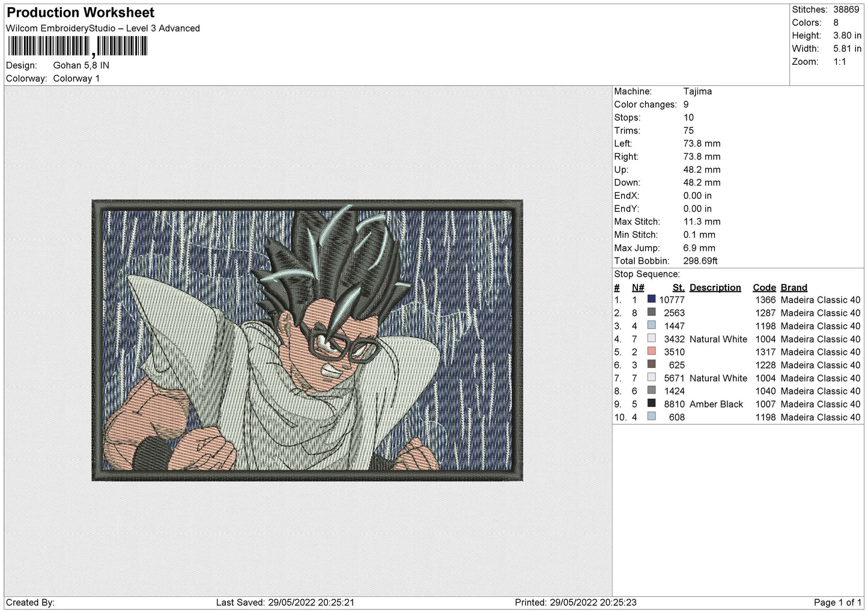
Task: Click the Machine value 'Tajima'
Action: 697,91
